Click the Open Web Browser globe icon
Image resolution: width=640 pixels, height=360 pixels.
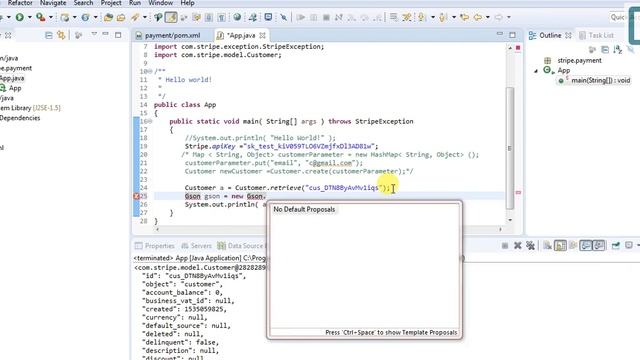point(237,17)
